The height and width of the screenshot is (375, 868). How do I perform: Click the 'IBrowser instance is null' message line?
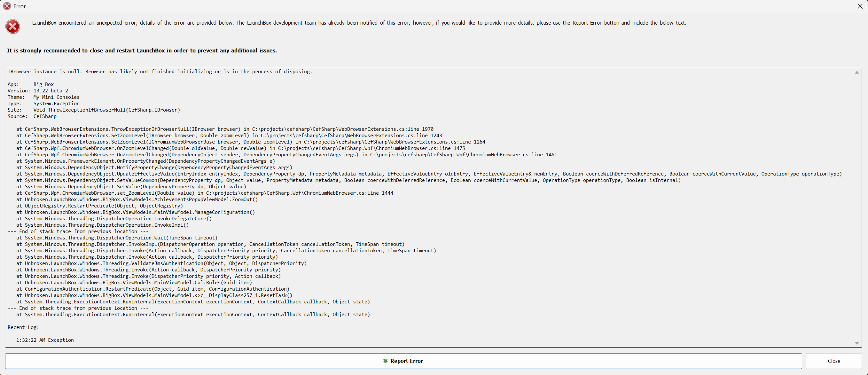(160, 71)
